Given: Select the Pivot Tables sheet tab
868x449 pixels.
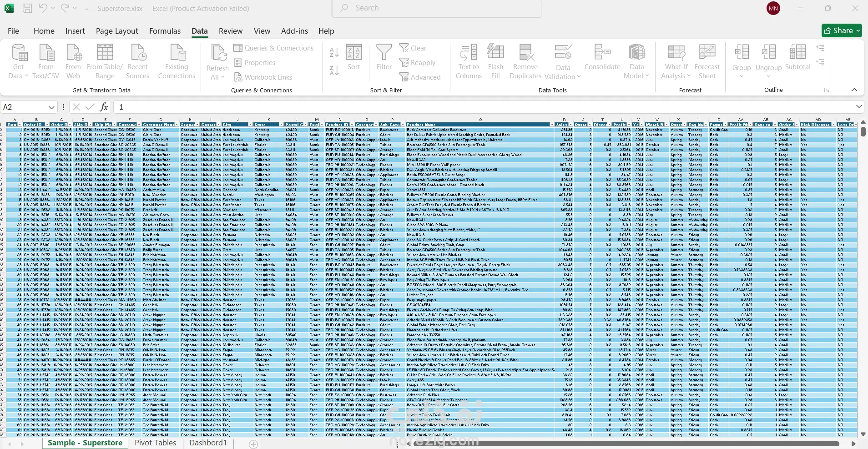Looking at the screenshot, I should 155,443.
